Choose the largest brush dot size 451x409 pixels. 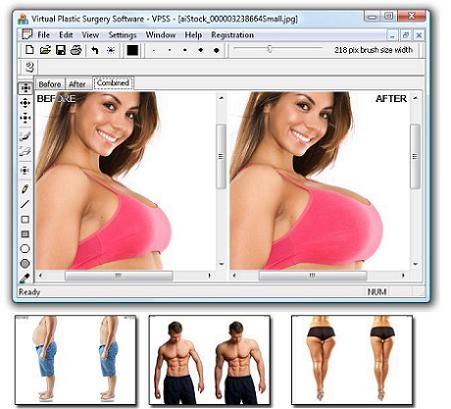tap(217, 50)
